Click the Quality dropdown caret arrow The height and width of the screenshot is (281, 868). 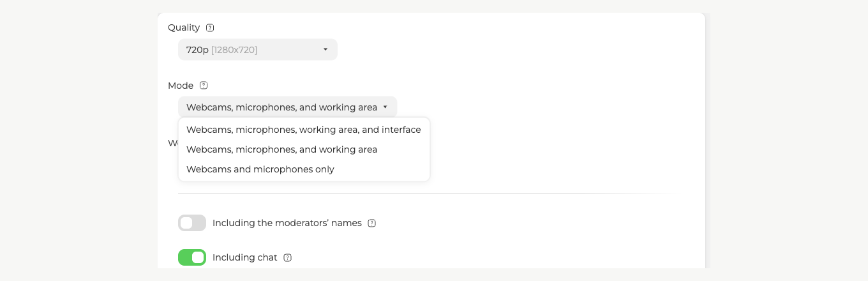click(x=325, y=50)
